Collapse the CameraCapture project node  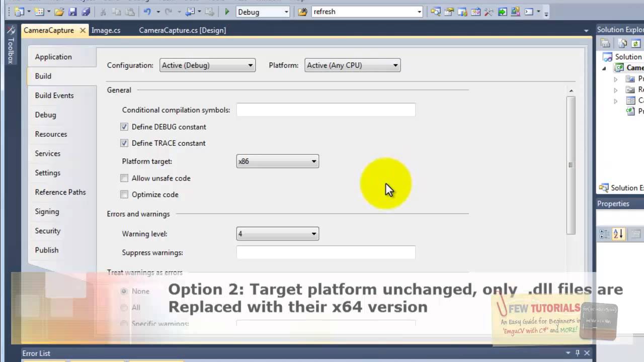(x=605, y=68)
